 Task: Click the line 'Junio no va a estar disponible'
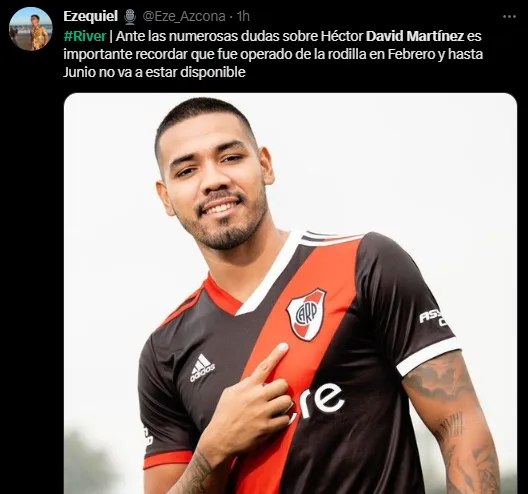154,72
